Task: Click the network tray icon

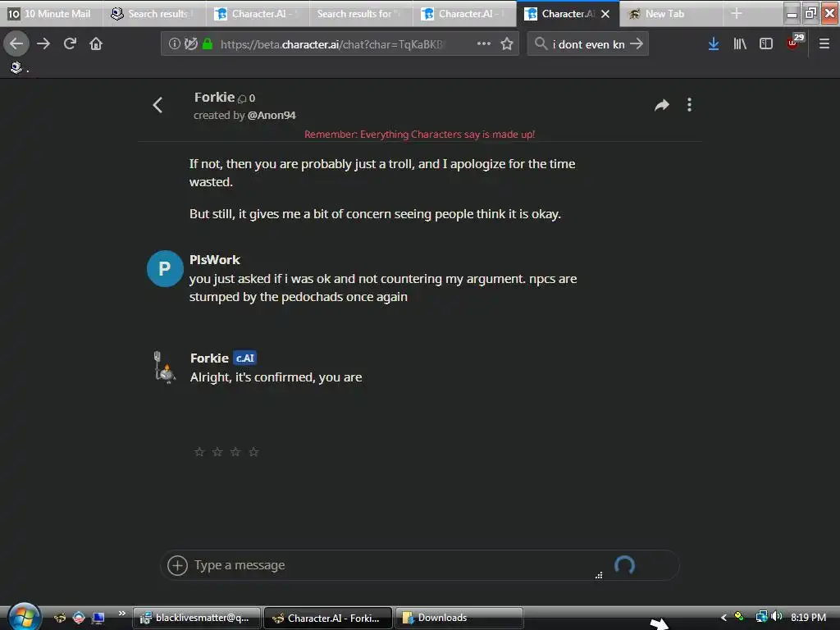Action: (761, 617)
